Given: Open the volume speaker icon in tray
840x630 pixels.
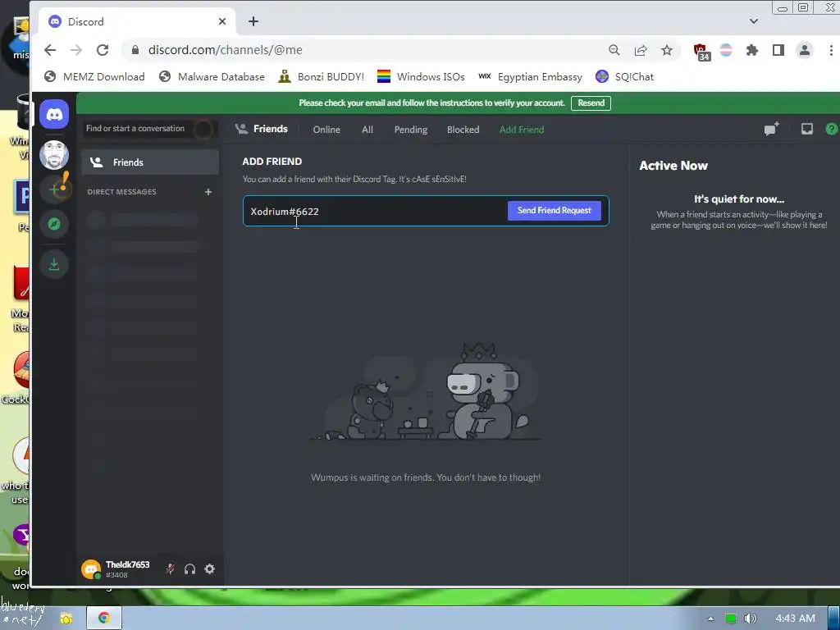Looking at the screenshot, I should 751,619.
